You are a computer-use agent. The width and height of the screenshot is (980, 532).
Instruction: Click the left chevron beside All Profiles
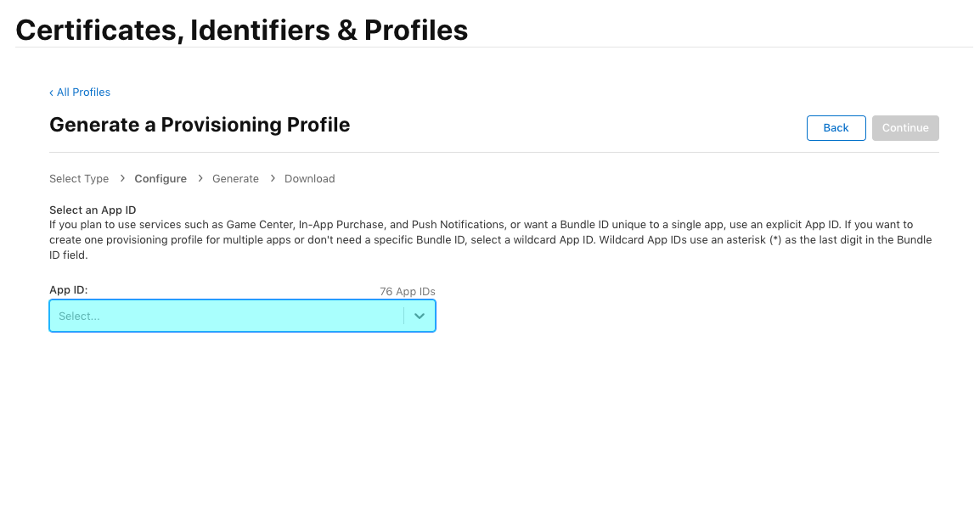click(x=51, y=92)
